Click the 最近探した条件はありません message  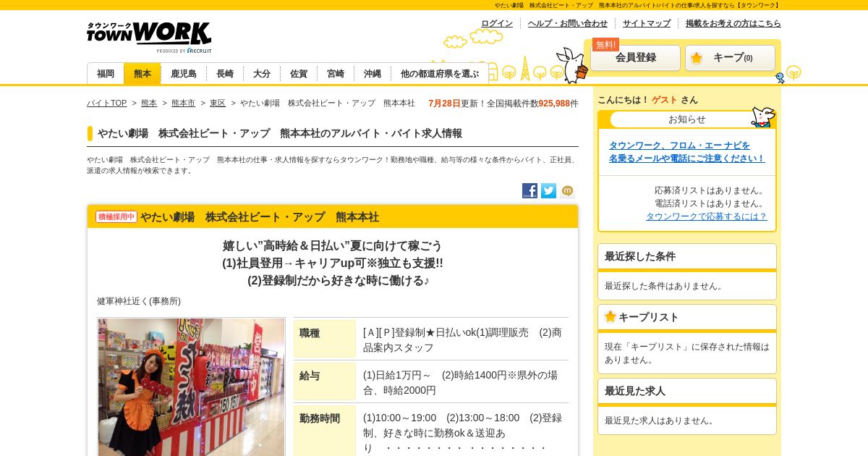(665, 286)
